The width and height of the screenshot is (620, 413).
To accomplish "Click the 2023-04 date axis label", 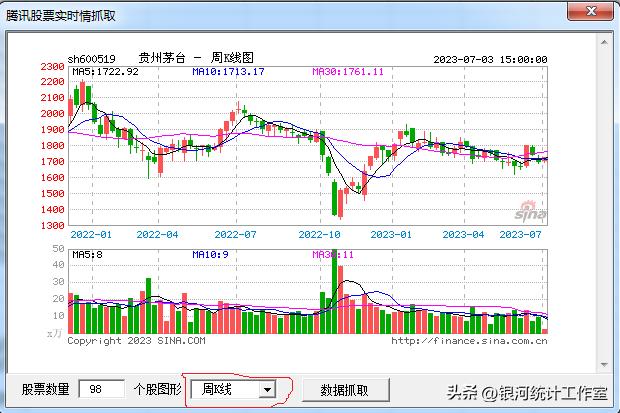I will pyautogui.click(x=463, y=235).
